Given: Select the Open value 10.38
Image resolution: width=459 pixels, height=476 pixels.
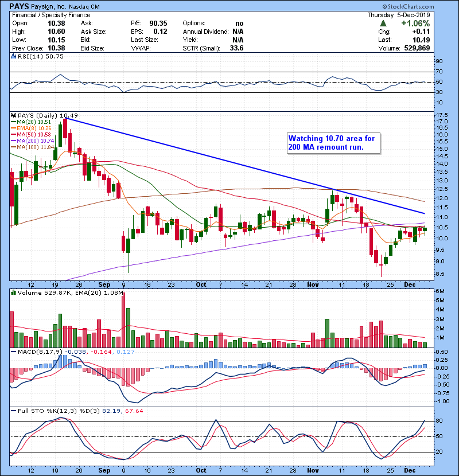Looking at the screenshot, I should (56, 24).
